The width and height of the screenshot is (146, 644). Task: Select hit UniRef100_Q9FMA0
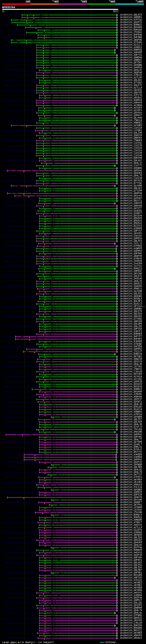[x=131, y=253]
